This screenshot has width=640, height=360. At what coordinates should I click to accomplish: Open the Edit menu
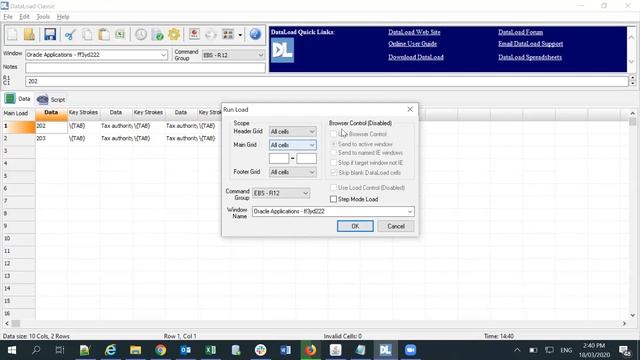(x=24, y=17)
